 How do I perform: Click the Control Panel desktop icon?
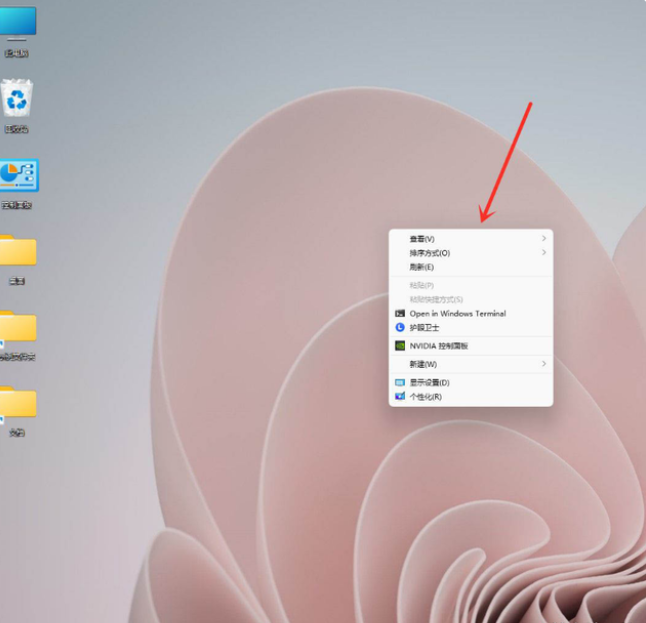tap(18, 176)
